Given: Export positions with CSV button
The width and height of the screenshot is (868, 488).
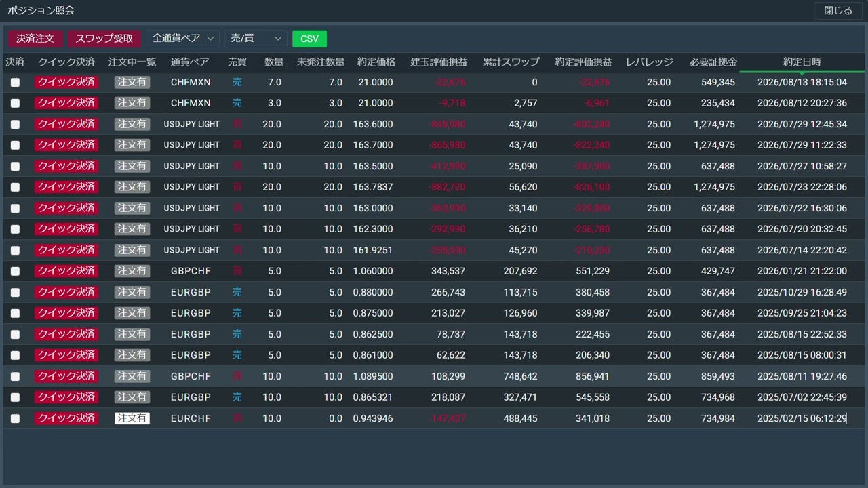Looking at the screenshot, I should click(x=309, y=39).
